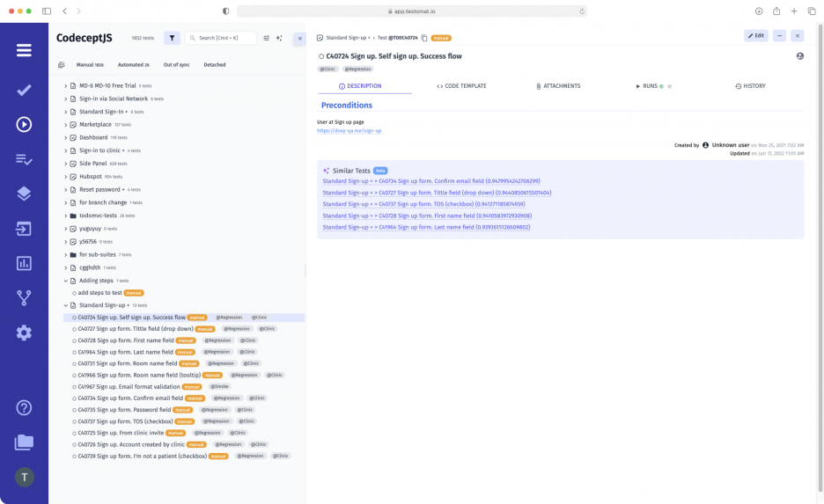Expand the Marketplace suite
Viewport: 824px width, 504px height.
(x=66, y=125)
